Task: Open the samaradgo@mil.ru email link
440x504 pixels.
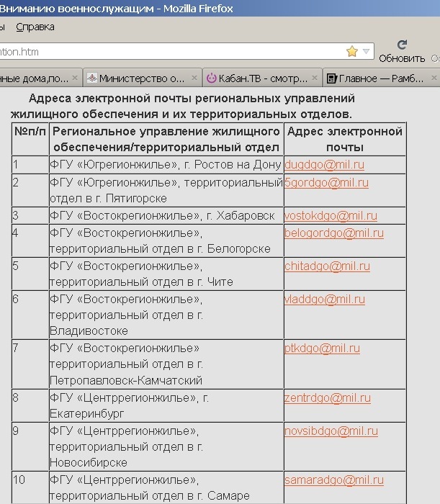Action: tap(334, 480)
